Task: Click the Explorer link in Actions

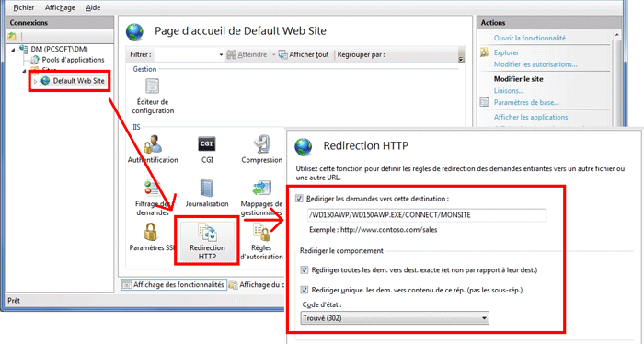Action: 506,52
